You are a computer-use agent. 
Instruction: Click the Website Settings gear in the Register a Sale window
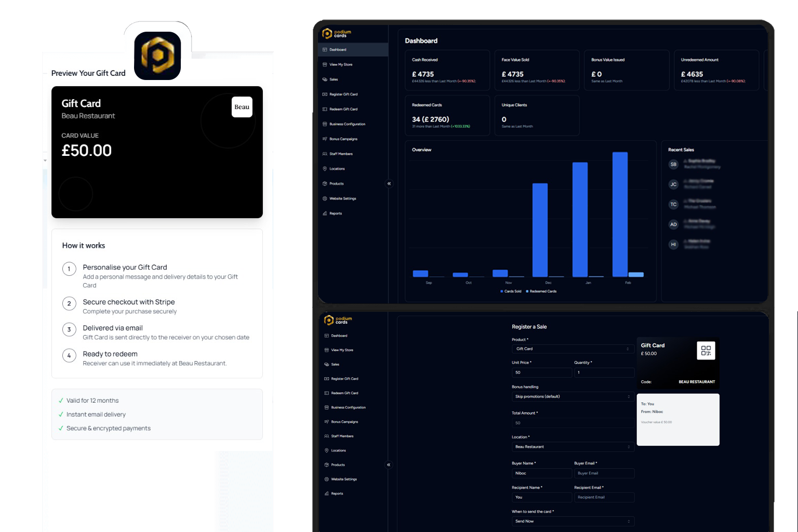coord(327,479)
